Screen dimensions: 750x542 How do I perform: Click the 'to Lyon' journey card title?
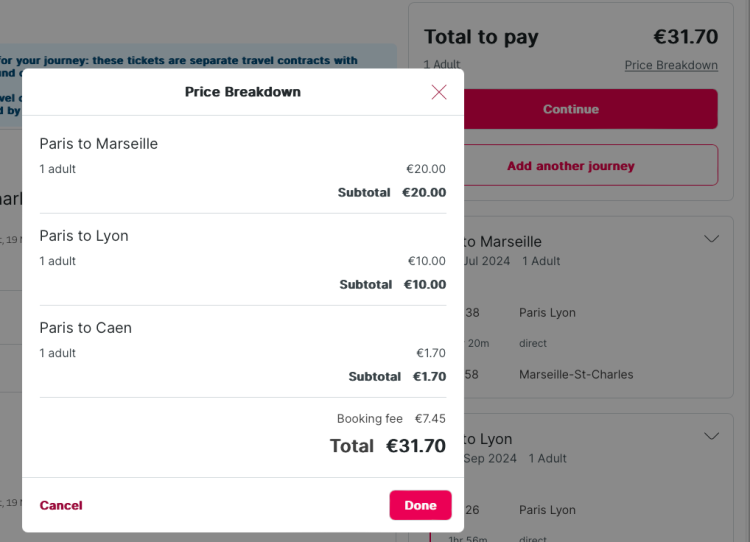pos(487,439)
